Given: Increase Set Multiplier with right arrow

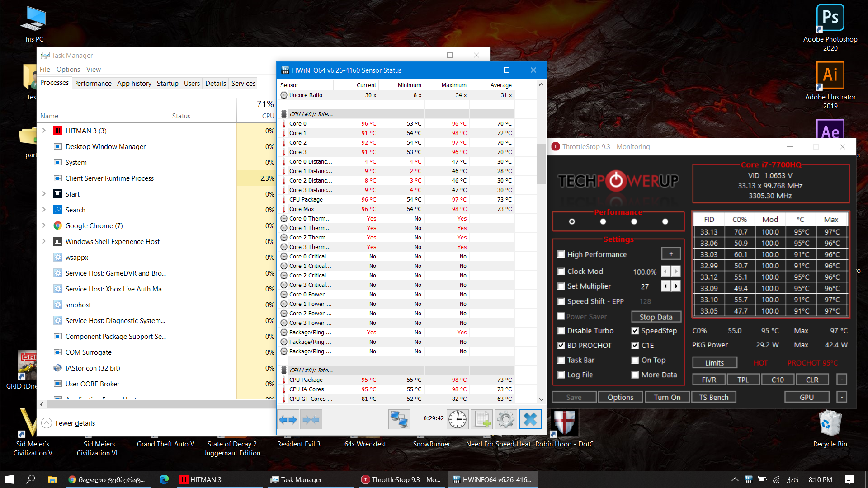Looking at the screenshot, I should 676,286.
